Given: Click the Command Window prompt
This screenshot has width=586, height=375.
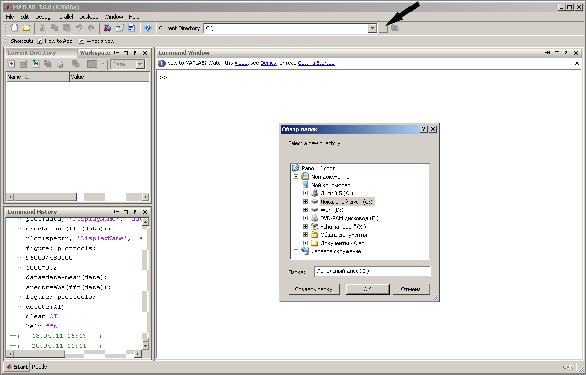Looking at the screenshot, I should 163,77.
